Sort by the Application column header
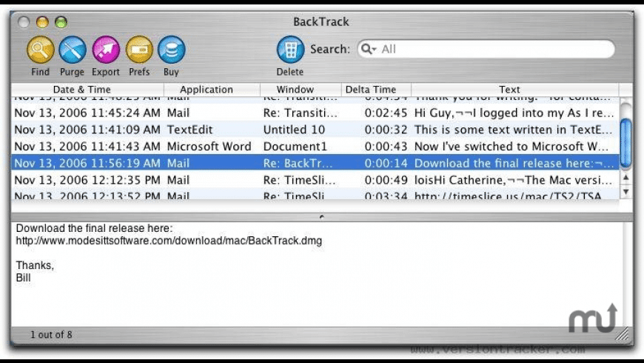644x363 pixels. pos(212,89)
